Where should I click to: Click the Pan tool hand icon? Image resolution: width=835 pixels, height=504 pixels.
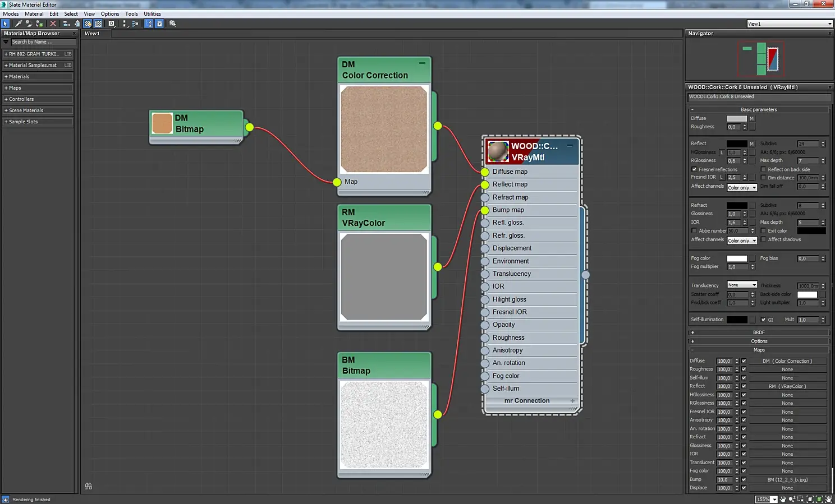pyautogui.click(x=783, y=499)
